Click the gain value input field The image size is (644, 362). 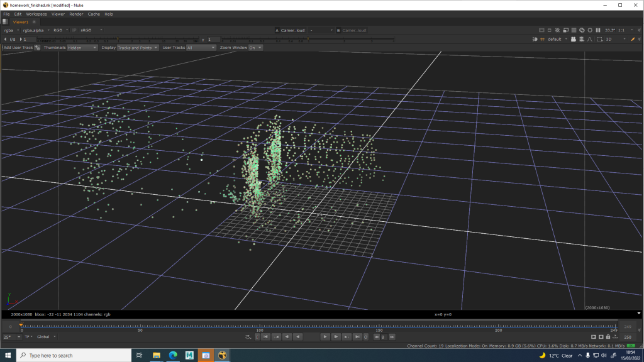pyautogui.click(x=30, y=40)
